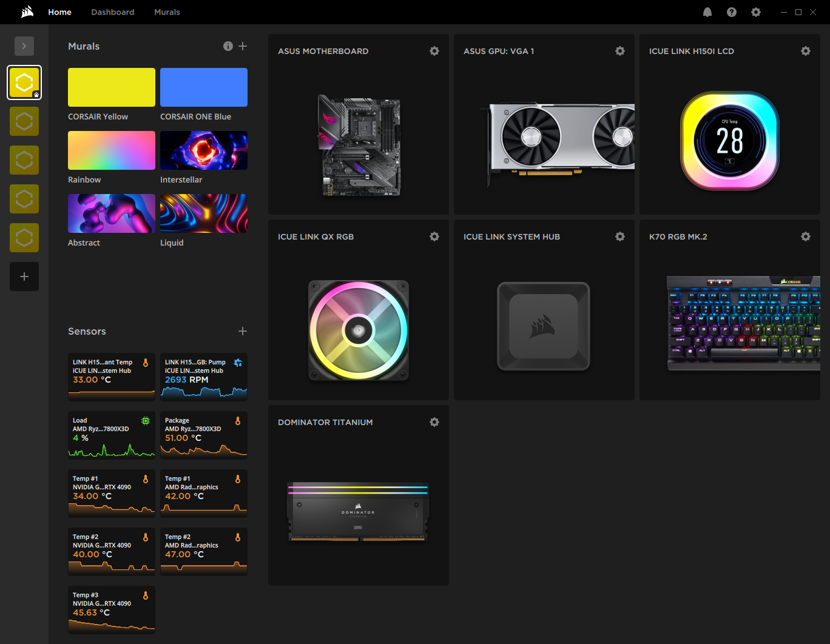
Task: Click the coolant temperature thermometer icon
Action: pyautogui.click(x=146, y=363)
